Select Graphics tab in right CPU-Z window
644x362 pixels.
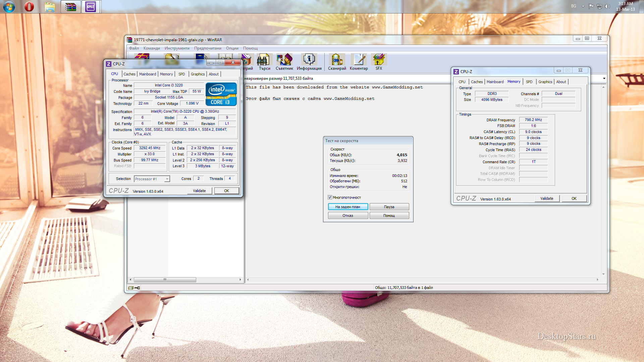coord(545,82)
